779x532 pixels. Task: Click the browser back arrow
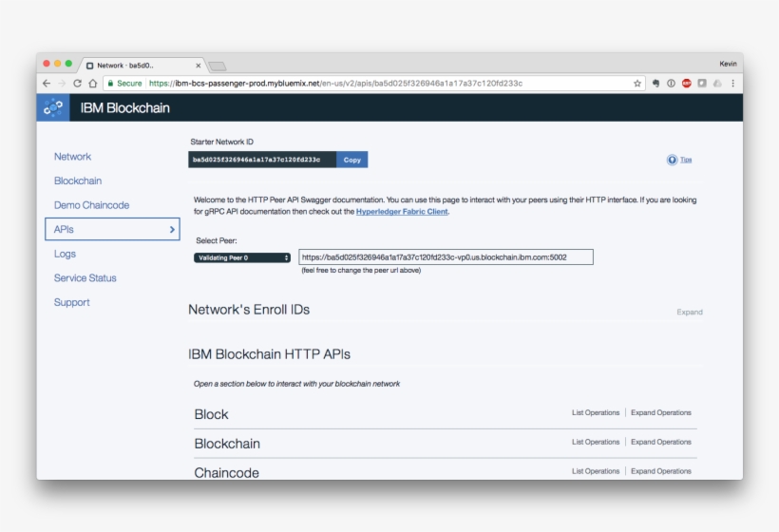pyautogui.click(x=47, y=84)
